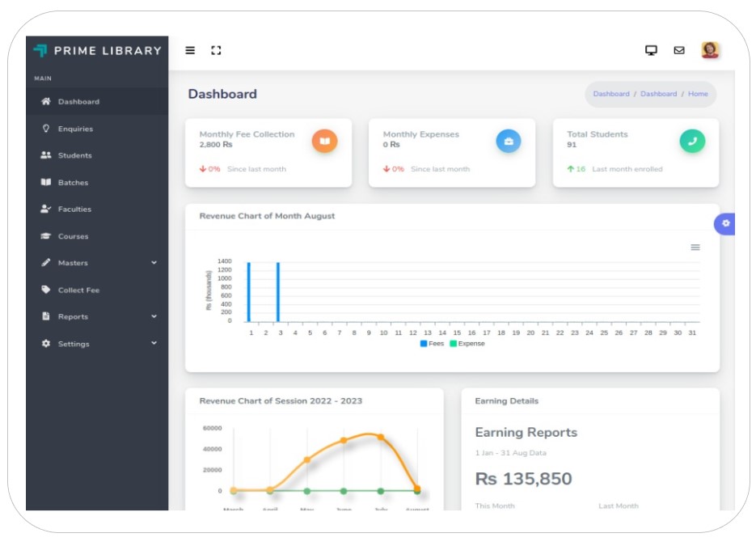Image resolution: width=756 pixels, height=546 pixels.
Task: Open Students from the sidebar
Action: click(x=74, y=155)
